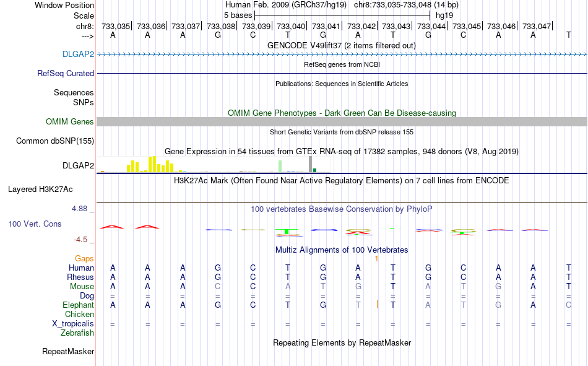This screenshot has height=366, width=588.
Task: Click Gene Expression in 54 tissues title
Action: [342, 151]
